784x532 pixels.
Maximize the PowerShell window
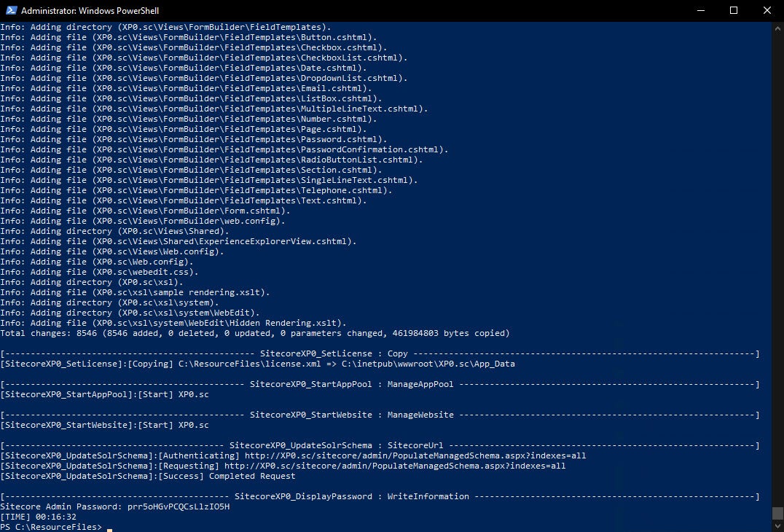(734, 10)
